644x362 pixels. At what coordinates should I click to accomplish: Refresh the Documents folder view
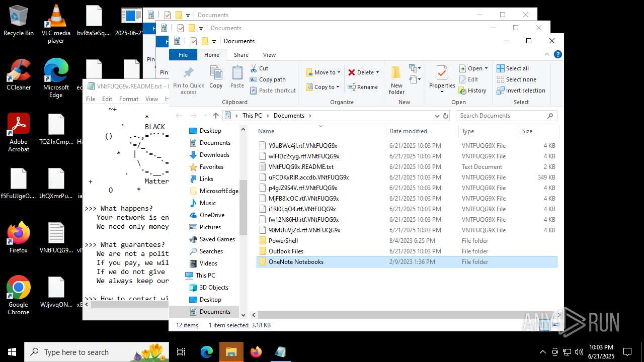click(445, 116)
